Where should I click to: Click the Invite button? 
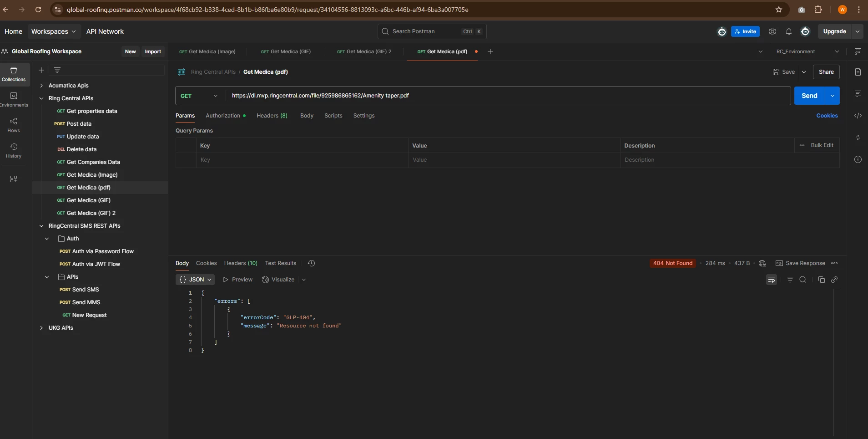coord(745,31)
